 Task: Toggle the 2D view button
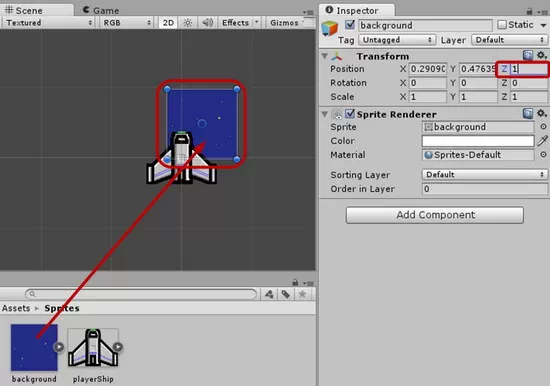tap(168, 23)
